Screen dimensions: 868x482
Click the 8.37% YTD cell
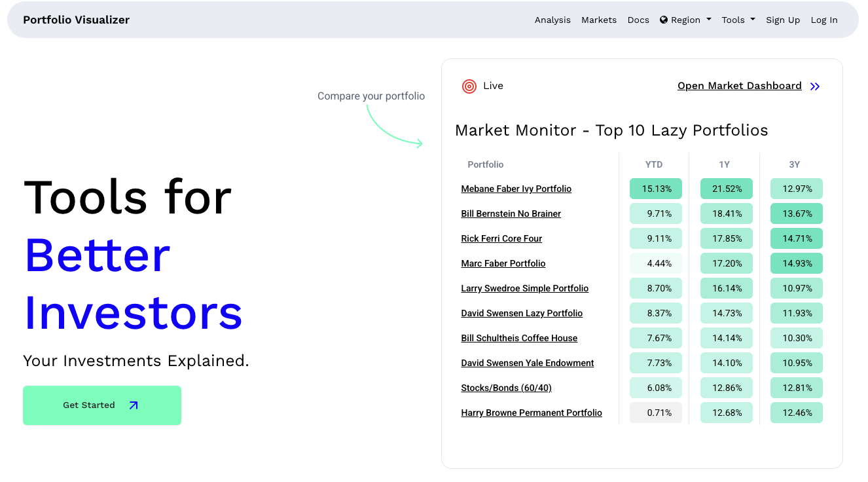point(656,313)
